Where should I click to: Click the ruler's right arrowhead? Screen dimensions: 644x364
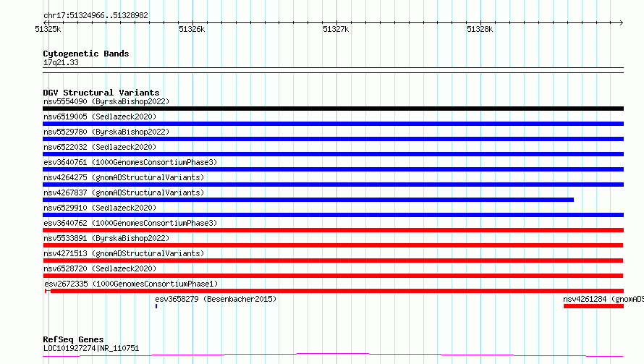(x=621, y=22)
